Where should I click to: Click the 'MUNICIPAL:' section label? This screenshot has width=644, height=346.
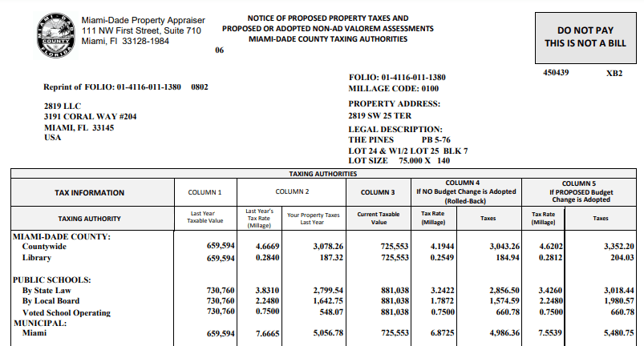pos(40,324)
